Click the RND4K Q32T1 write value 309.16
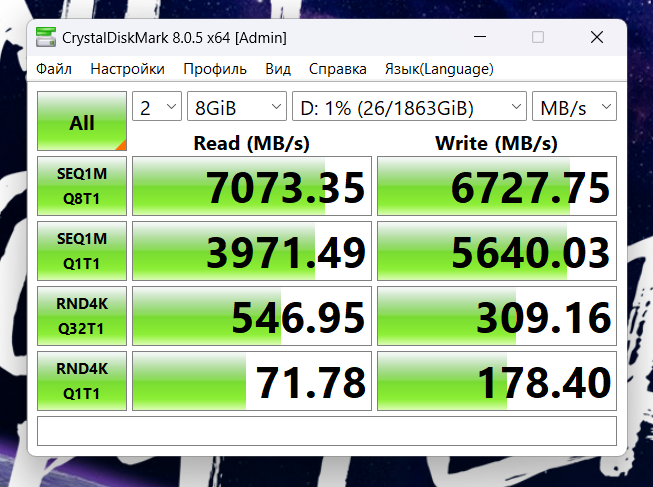The height and width of the screenshot is (487, 653). [497, 316]
